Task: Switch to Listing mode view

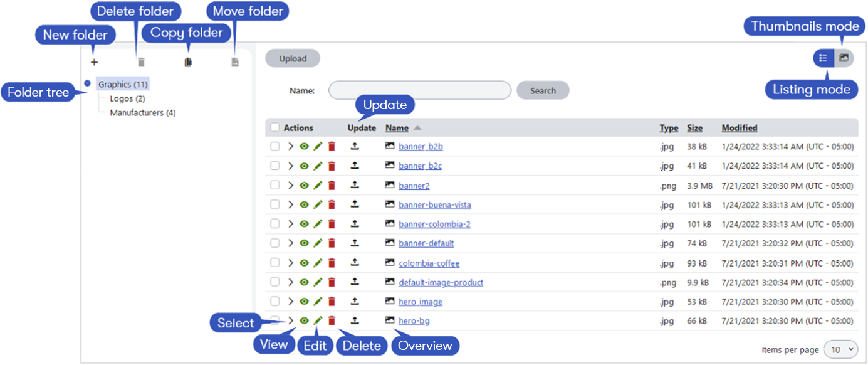Action: (x=824, y=58)
